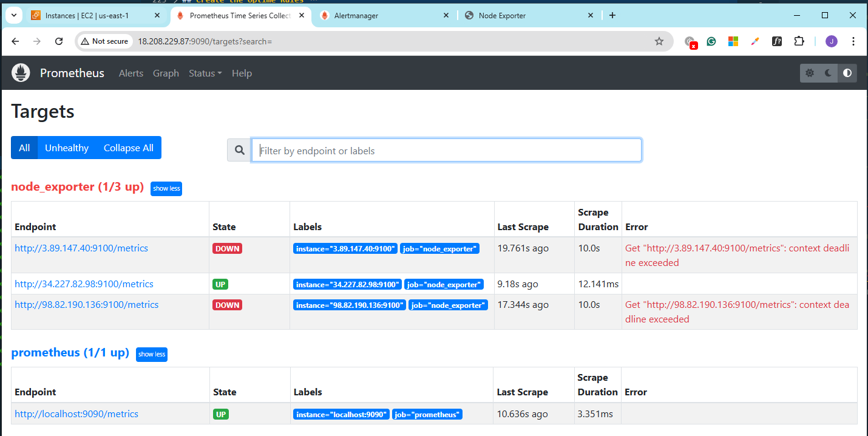Click the instance="localhost:9090" label badge
Image resolution: width=868 pixels, height=436 pixels.
(x=341, y=414)
